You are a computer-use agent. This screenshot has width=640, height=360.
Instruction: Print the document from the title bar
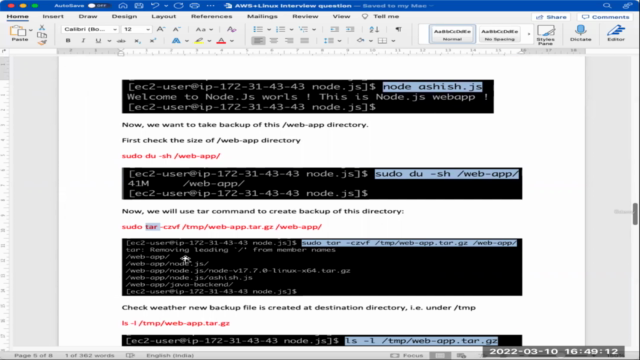point(195,6)
